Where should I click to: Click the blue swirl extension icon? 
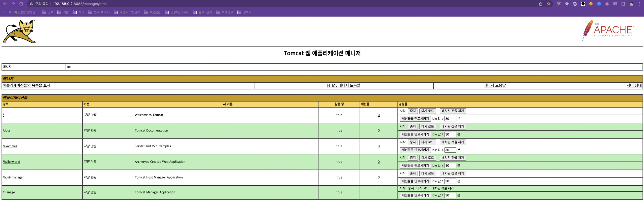575,4
